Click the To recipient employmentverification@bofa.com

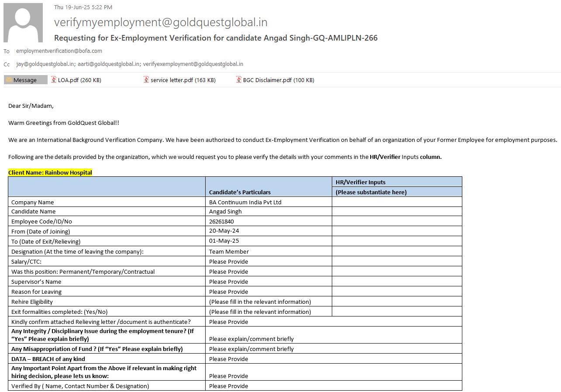59,51
